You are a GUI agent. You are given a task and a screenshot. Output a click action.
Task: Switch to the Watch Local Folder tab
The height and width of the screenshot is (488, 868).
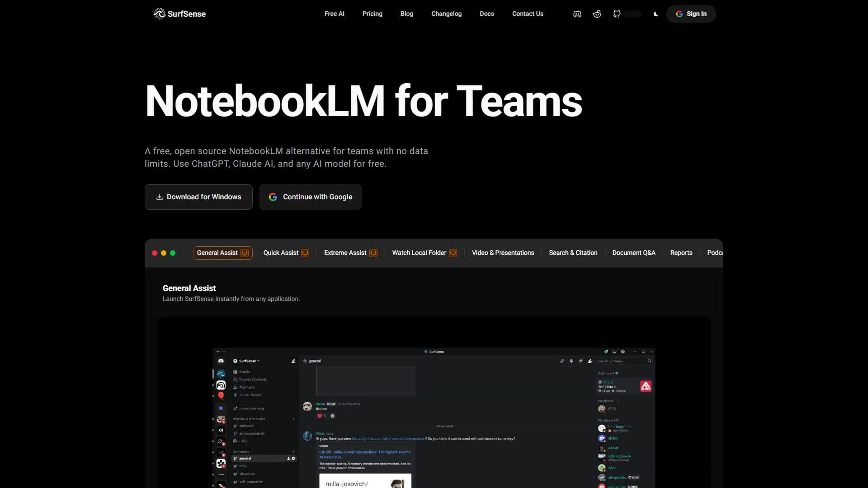(424, 253)
